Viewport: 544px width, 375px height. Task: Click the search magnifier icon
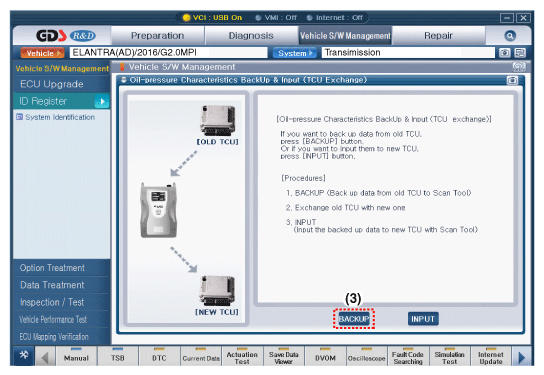tap(510, 36)
